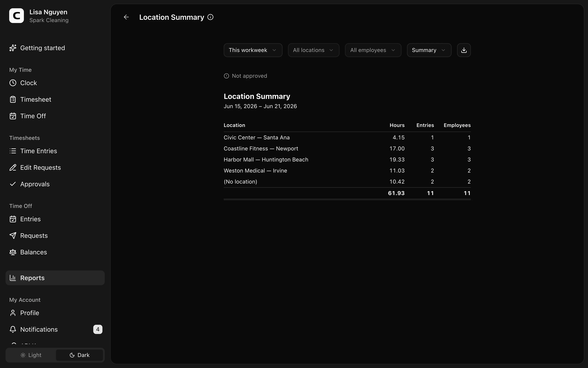
Task: Click the Approvals checkmark icon
Action: tap(13, 184)
